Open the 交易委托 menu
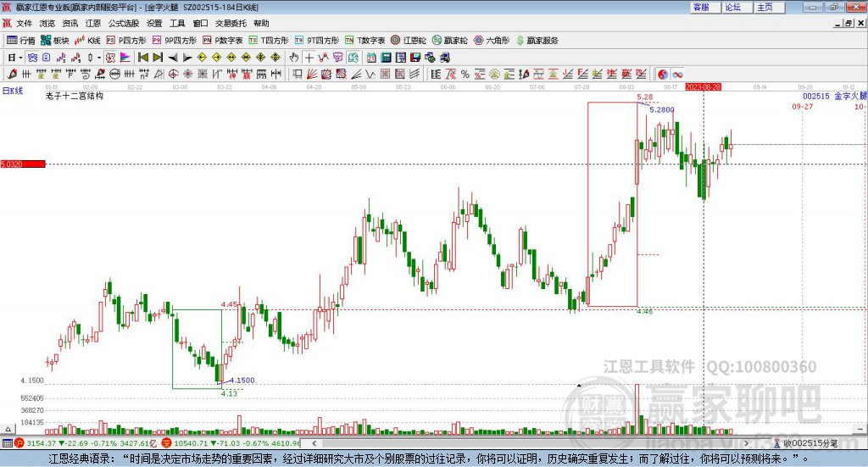This screenshot has width=868, height=467. click(x=231, y=23)
